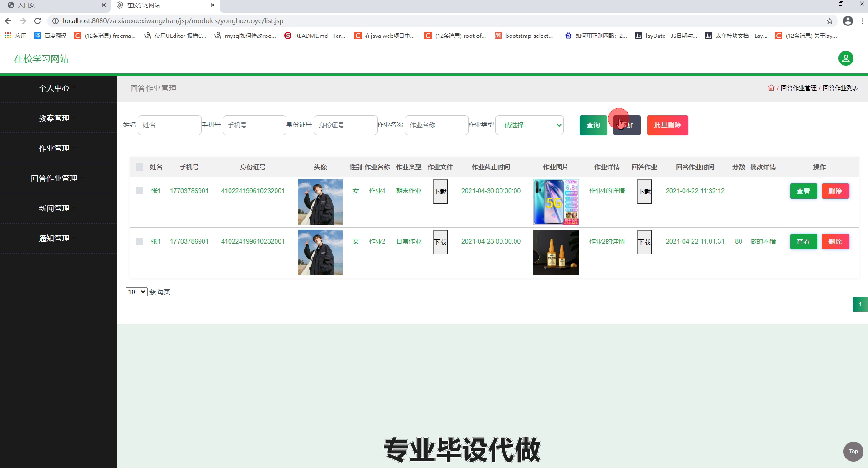Screen dimensions: 868x468
Task: Close the 入口页 tab
Action: 104,5
